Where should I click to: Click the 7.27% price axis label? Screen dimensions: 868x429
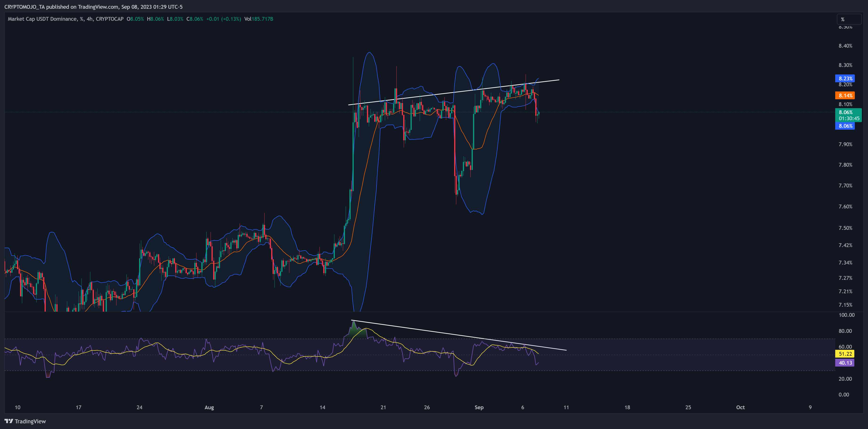click(845, 278)
